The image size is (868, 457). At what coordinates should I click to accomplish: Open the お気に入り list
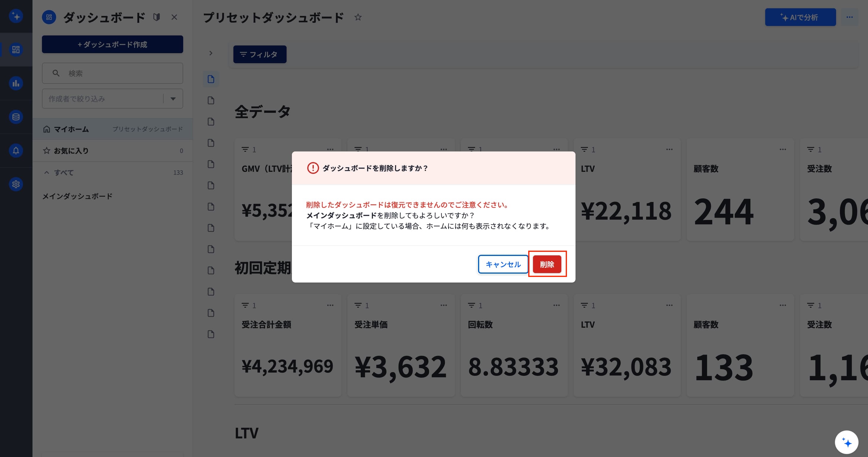[x=113, y=151]
